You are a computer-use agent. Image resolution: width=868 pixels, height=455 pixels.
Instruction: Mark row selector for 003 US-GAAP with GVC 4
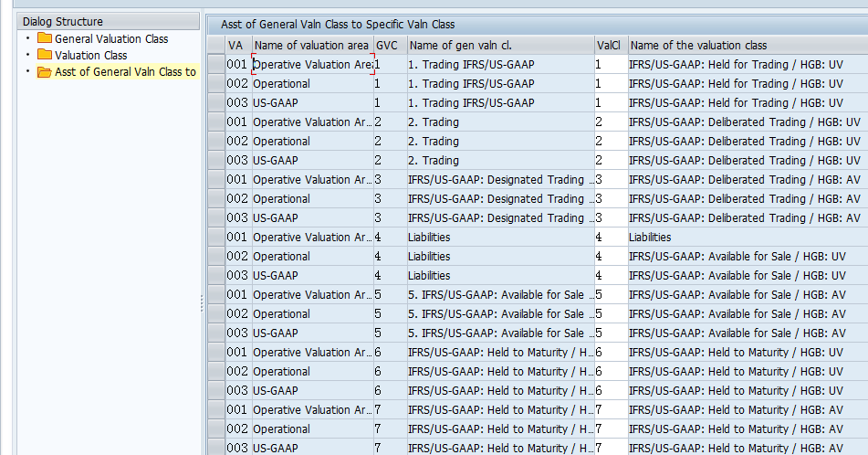tap(215, 276)
